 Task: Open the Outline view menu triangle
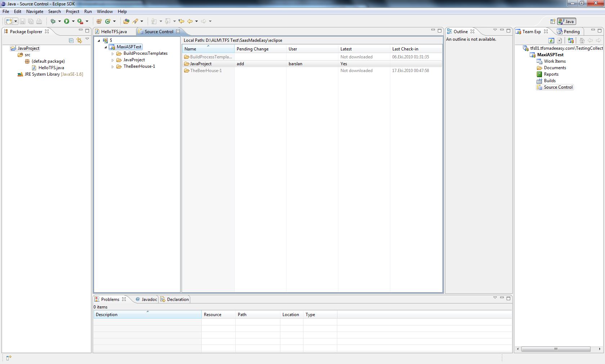point(495,30)
